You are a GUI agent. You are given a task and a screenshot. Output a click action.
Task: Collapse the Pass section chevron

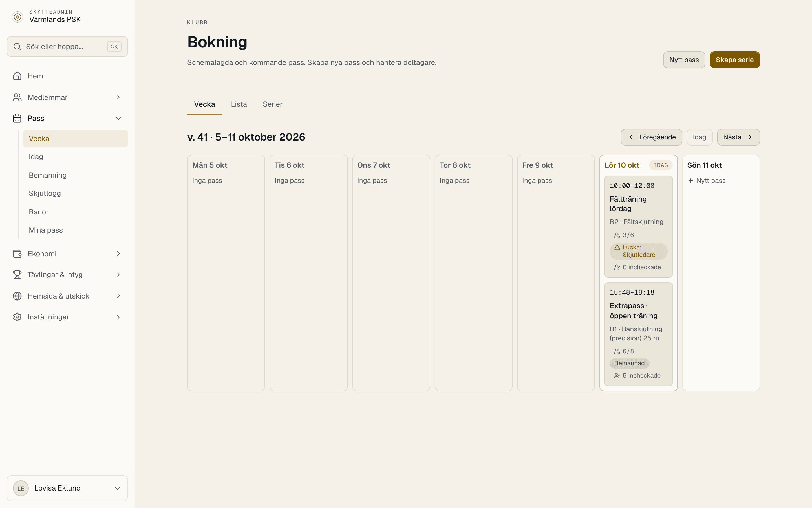pos(118,118)
